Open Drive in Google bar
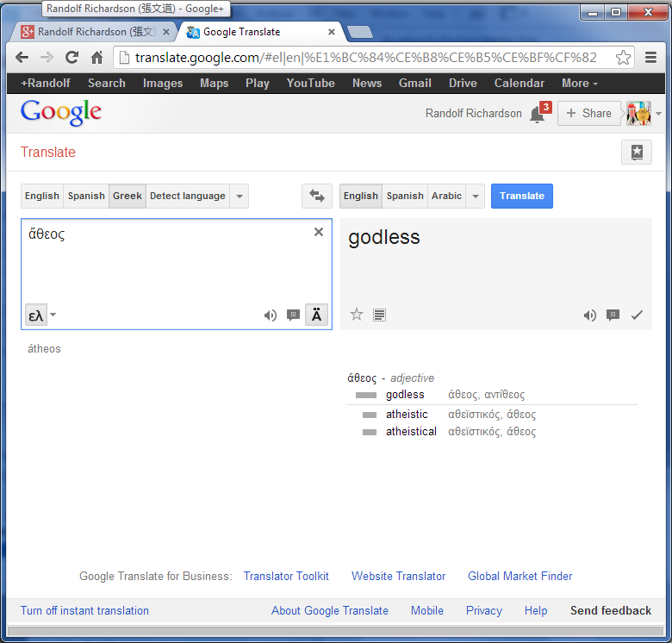 pos(463,83)
